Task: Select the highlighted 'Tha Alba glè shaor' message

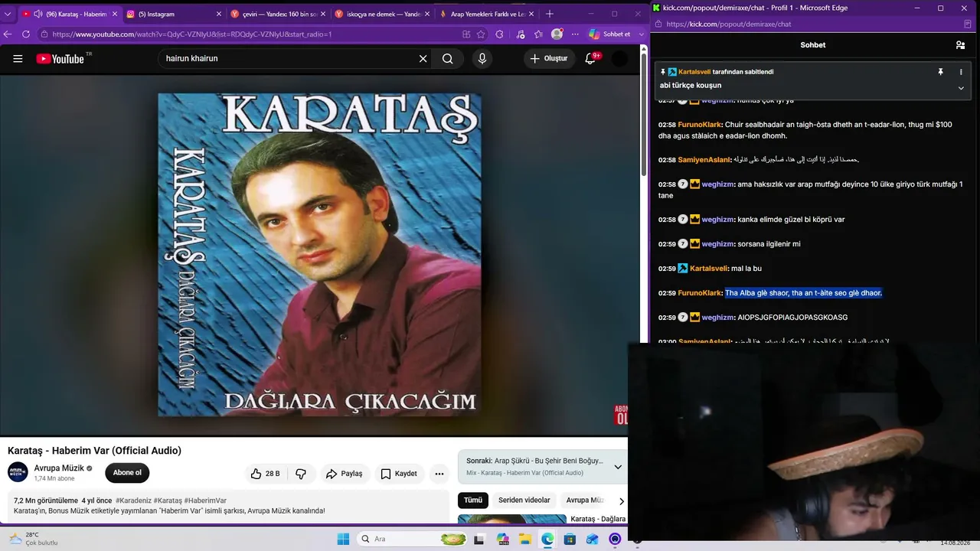Action: pyautogui.click(x=803, y=293)
